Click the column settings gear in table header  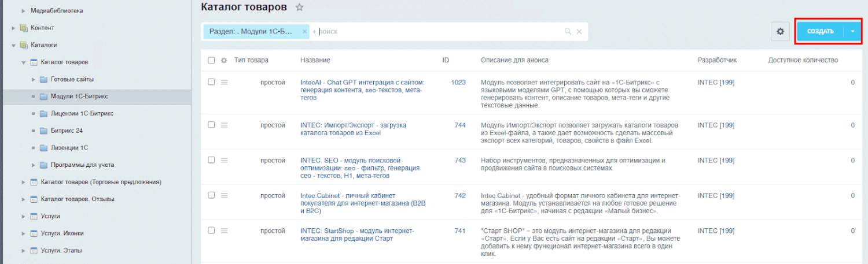pyautogui.click(x=224, y=60)
